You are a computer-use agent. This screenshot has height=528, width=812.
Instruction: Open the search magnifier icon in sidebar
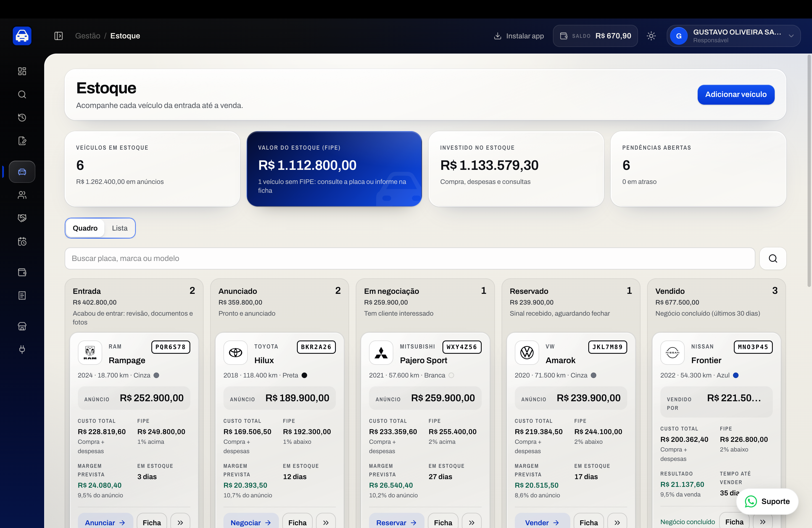pos(22,94)
